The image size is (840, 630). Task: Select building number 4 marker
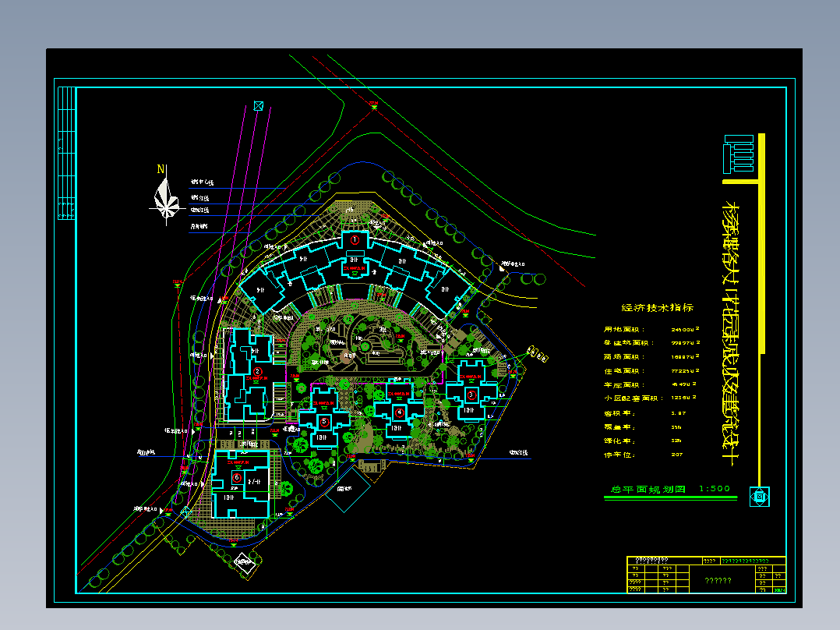tap(399, 412)
